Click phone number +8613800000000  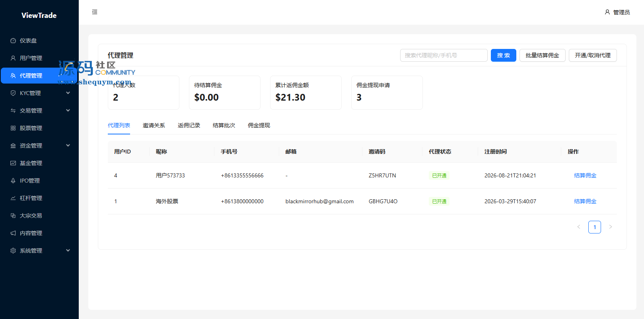tap(242, 201)
